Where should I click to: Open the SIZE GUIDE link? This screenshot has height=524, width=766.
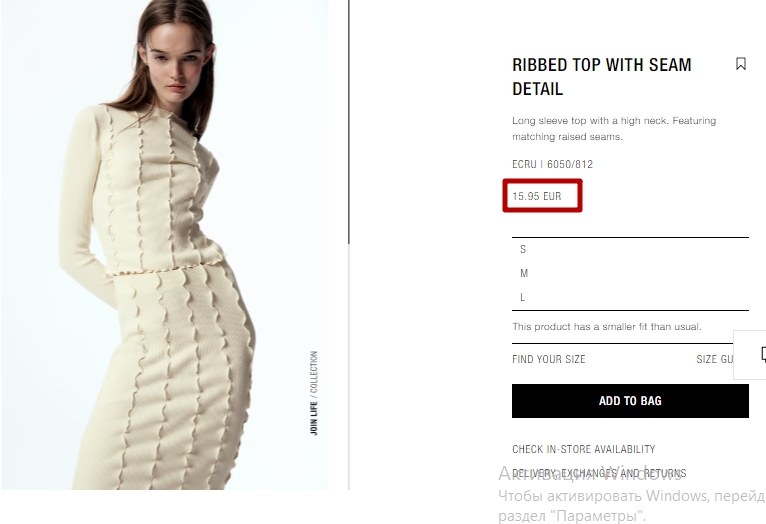(715, 359)
